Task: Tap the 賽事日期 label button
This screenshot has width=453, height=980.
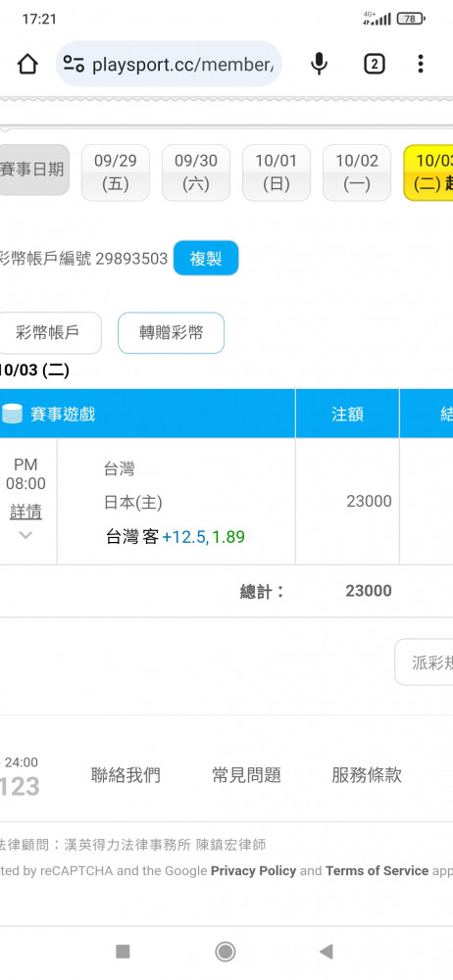Action: (32, 170)
